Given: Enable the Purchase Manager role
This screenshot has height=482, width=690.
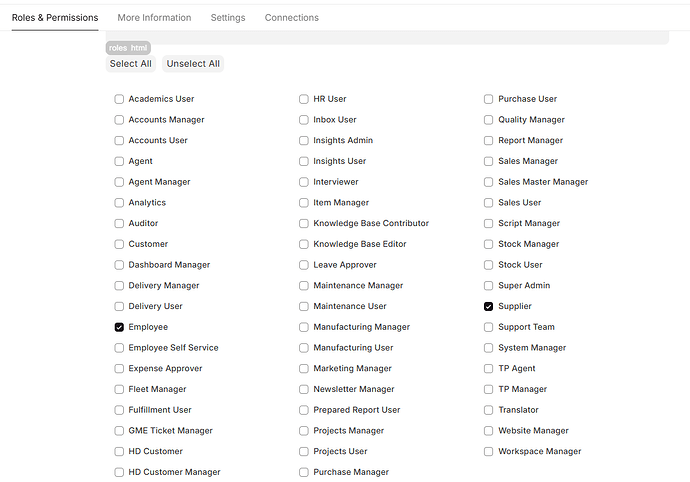Looking at the screenshot, I should click(304, 472).
